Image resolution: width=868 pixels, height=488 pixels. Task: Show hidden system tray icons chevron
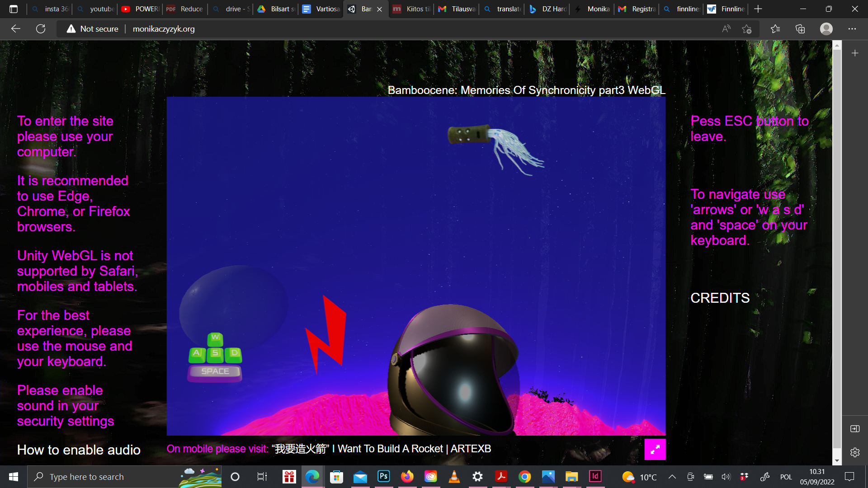[672, 477]
